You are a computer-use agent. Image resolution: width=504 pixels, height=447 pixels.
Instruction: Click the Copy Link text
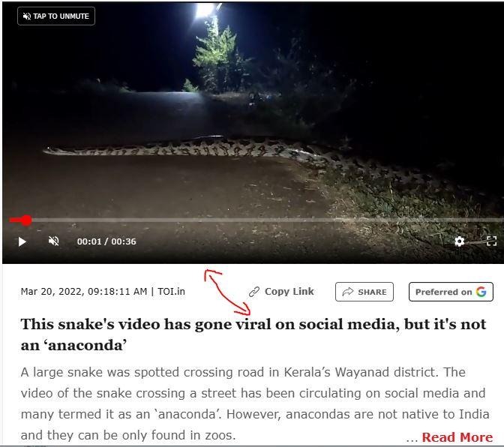[289, 292]
